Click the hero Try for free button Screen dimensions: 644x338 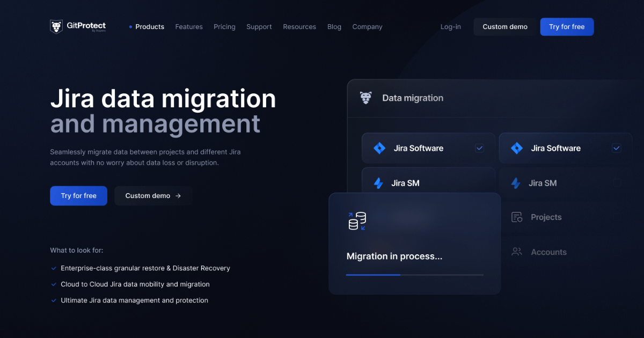[78, 196]
